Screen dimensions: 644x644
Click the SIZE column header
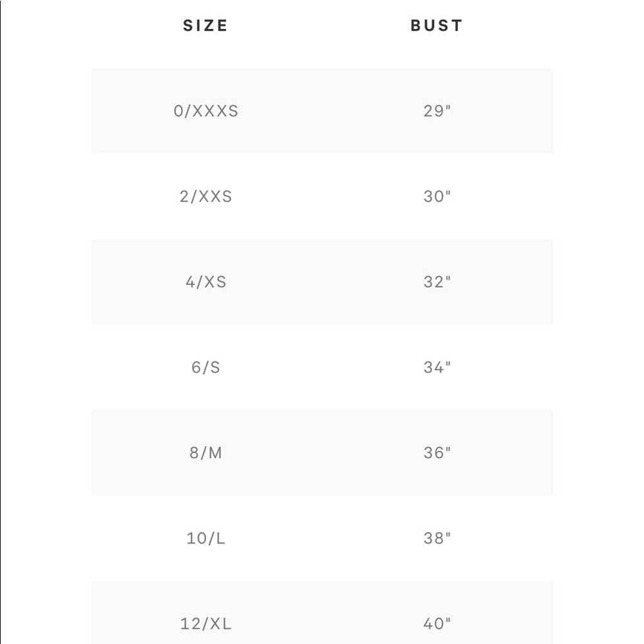[205, 26]
